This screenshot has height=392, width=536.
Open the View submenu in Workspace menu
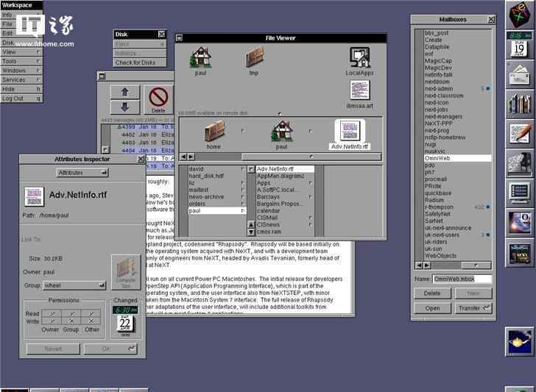21,52
